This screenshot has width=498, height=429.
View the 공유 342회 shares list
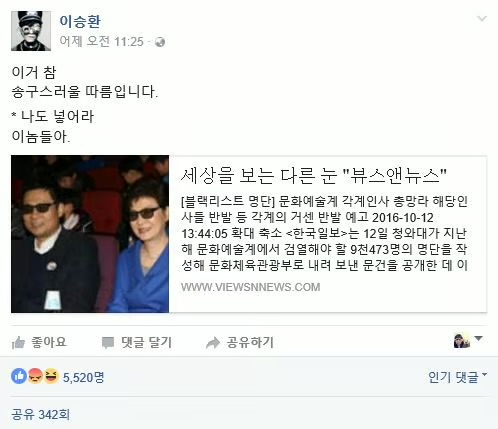[x=41, y=414]
